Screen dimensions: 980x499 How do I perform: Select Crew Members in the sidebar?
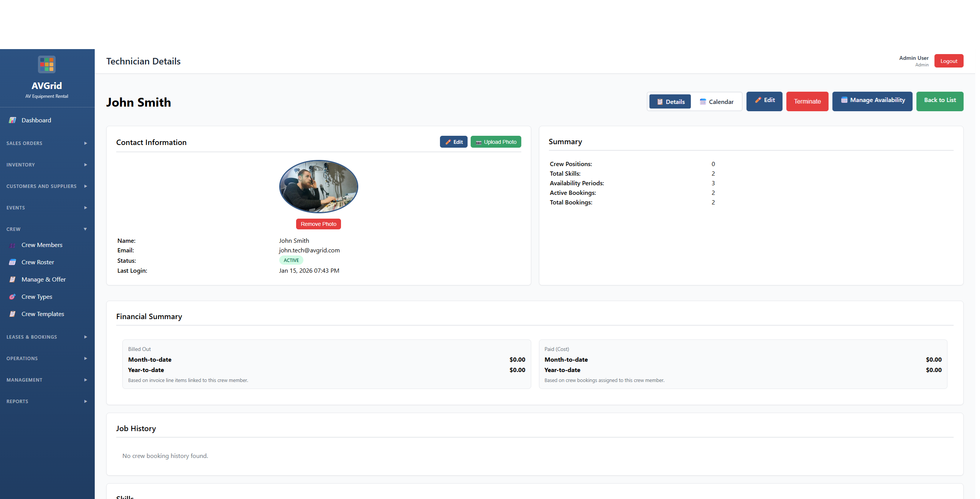(41, 245)
